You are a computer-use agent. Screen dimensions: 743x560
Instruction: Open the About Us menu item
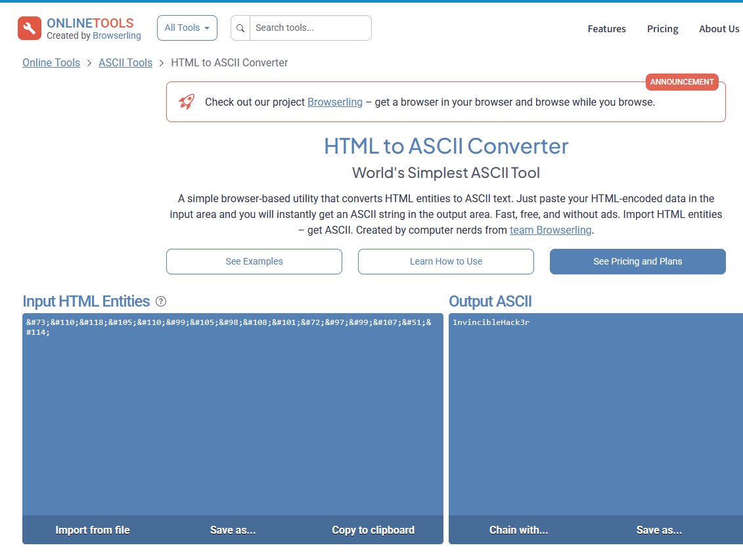[x=719, y=29]
